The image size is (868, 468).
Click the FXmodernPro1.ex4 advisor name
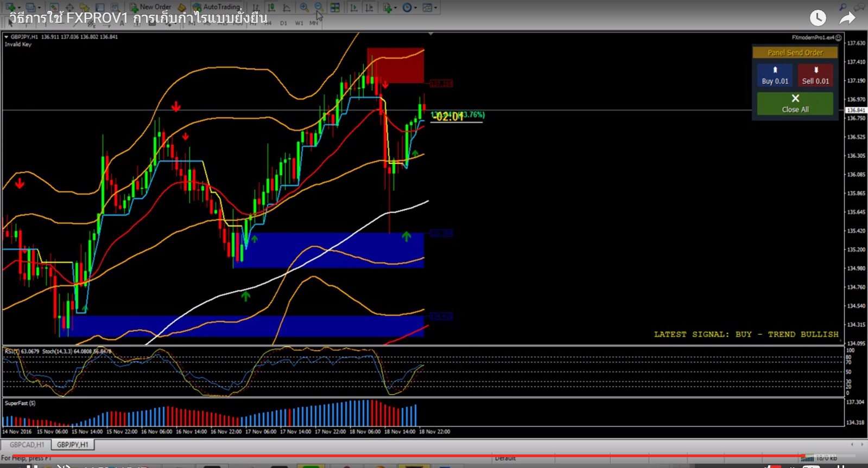(x=813, y=37)
